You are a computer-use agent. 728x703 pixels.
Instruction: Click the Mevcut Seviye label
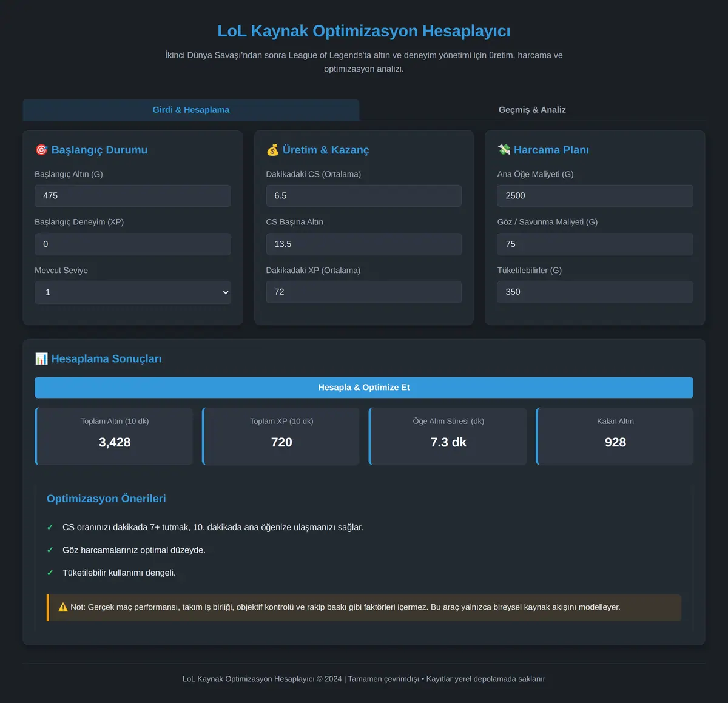pos(61,271)
